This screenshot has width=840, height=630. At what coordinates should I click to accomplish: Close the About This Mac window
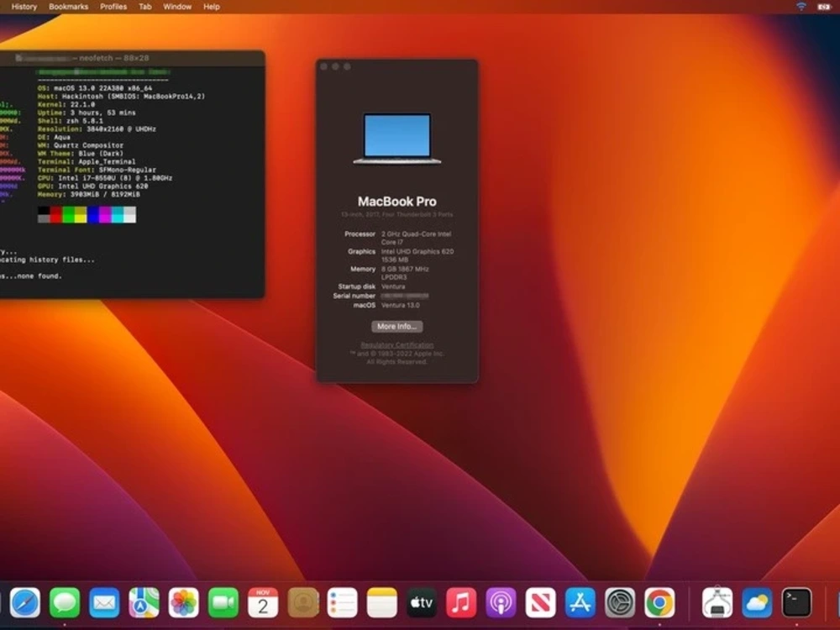323,66
